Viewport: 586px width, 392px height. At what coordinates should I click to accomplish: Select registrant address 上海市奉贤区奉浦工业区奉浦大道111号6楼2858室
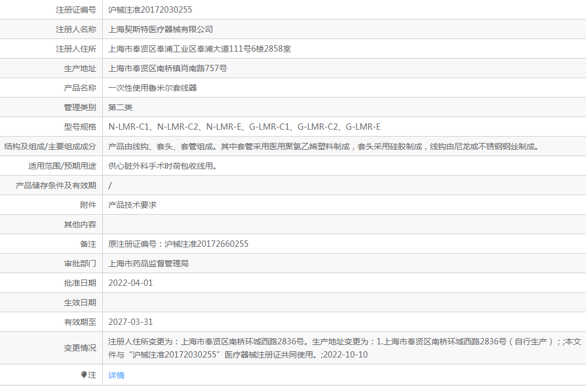coord(199,49)
